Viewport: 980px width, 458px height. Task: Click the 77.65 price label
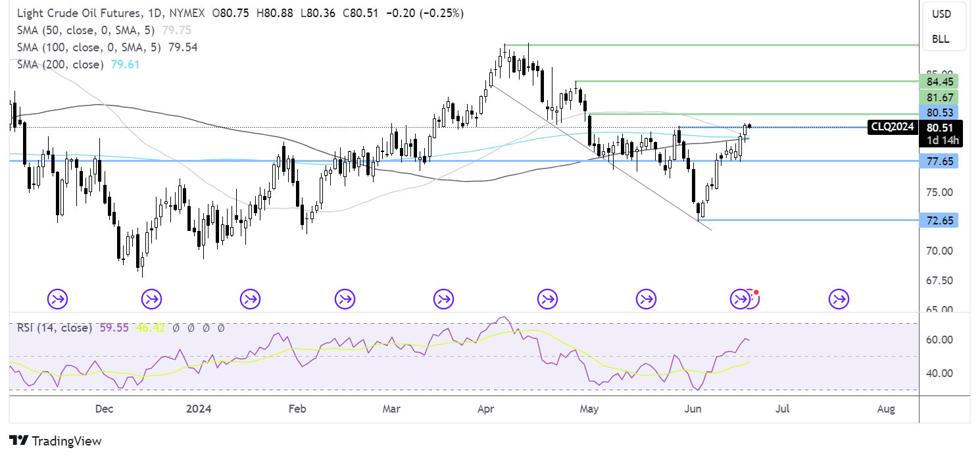(x=940, y=161)
